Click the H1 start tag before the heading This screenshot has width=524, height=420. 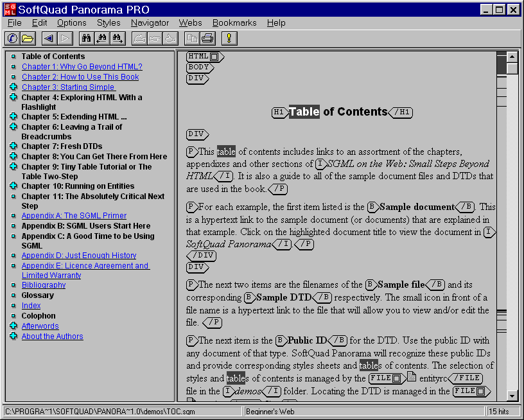(280, 112)
